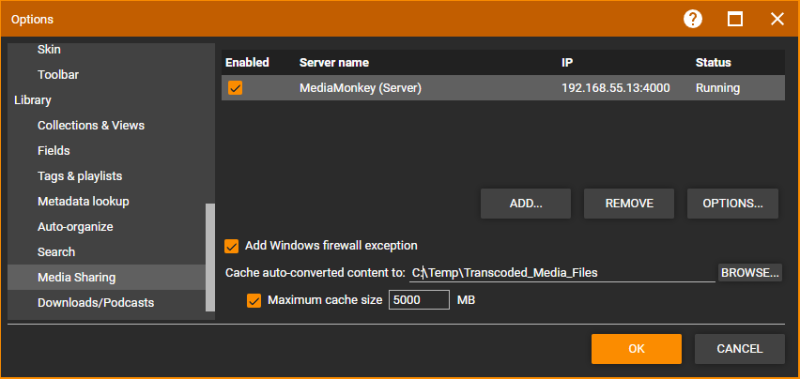Click the ADD... server button
This screenshot has width=800, height=379.
tap(526, 204)
